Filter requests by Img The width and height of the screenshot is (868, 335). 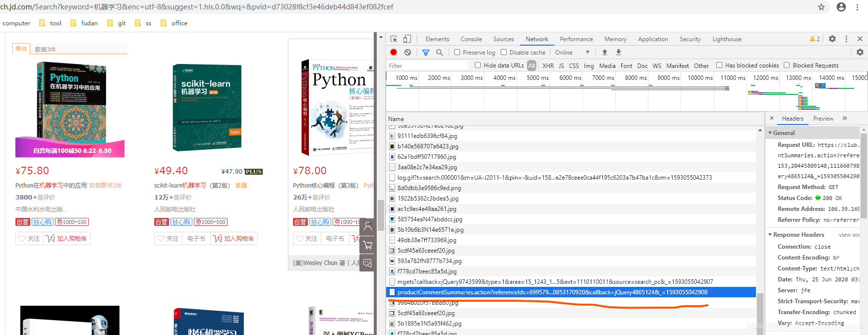[589, 66]
